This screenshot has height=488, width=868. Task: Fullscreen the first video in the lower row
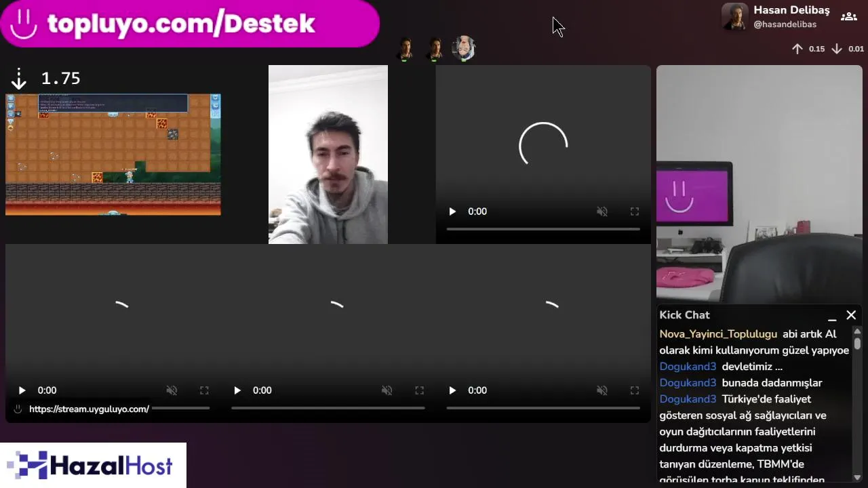point(204,390)
